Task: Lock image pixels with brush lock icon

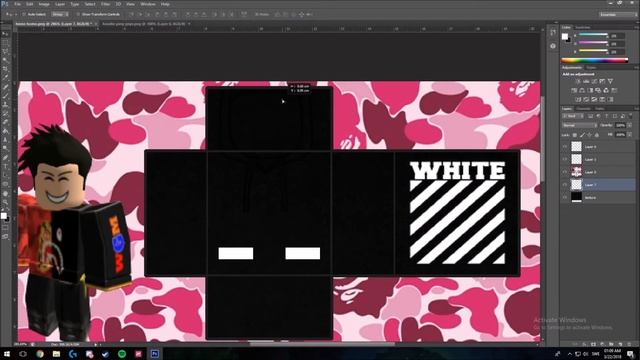Action: pos(582,135)
